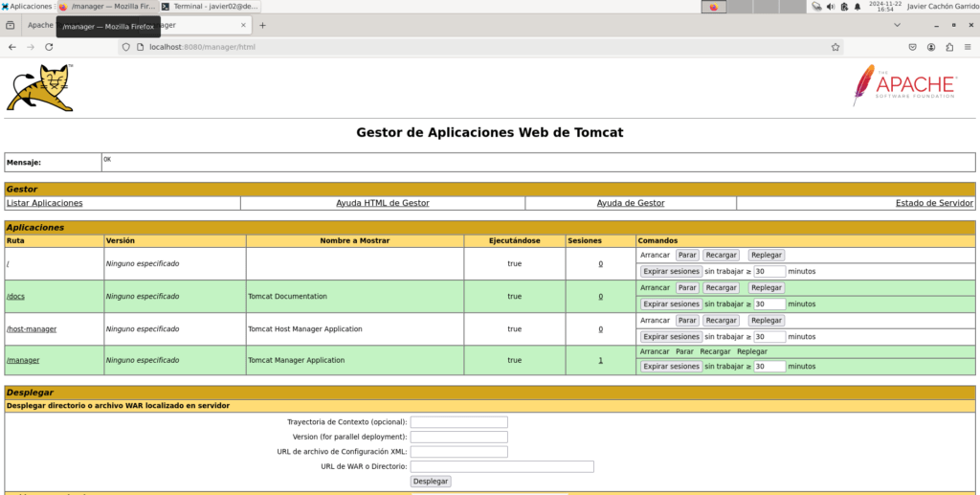The width and height of the screenshot is (980, 495).
Task: Open the /docs application link
Action: coord(15,296)
